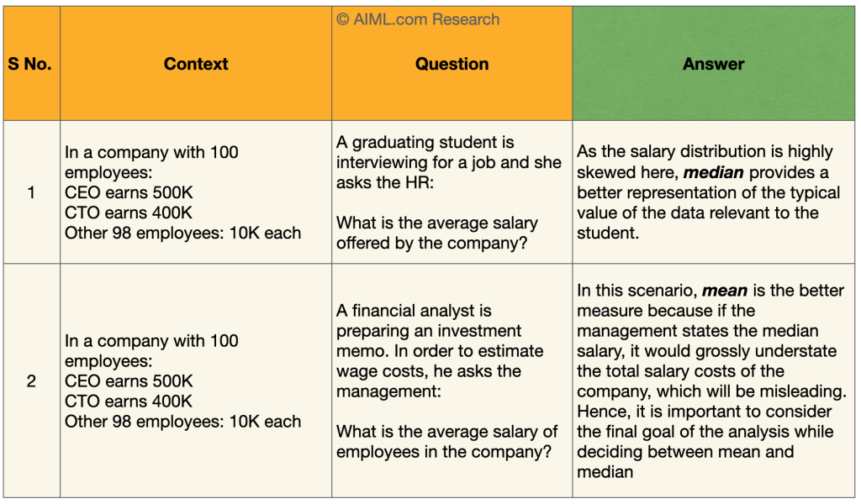The height and width of the screenshot is (504, 861).
Task: Click the bold word mean
Action: 724,291
